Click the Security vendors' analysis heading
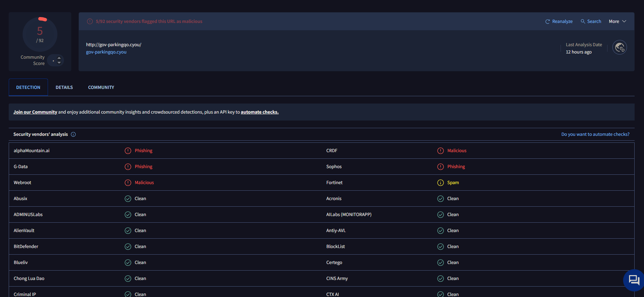Screen dimensions: 644x297 click(41, 134)
